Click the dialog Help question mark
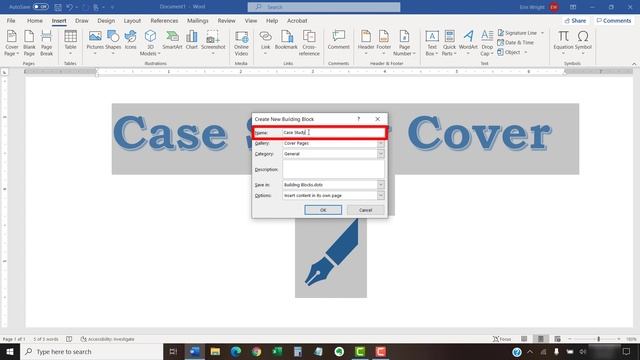The width and height of the screenshot is (640, 360). click(x=358, y=119)
